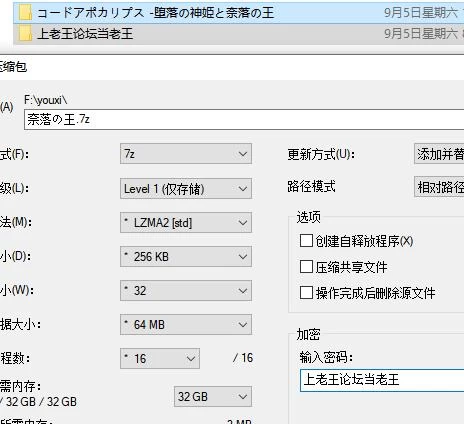Click the date of the 上老王论坛当老王 folder

pyautogui.click(x=422, y=34)
